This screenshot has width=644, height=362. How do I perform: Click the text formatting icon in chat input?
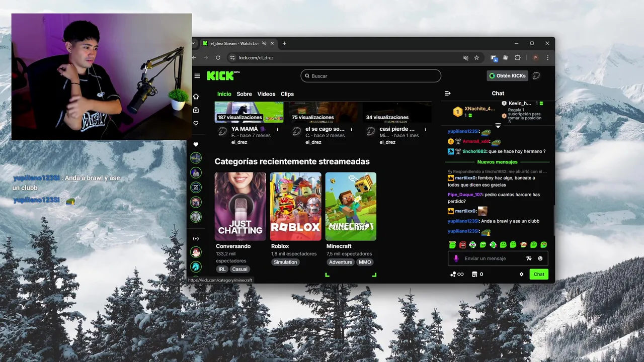click(529, 258)
